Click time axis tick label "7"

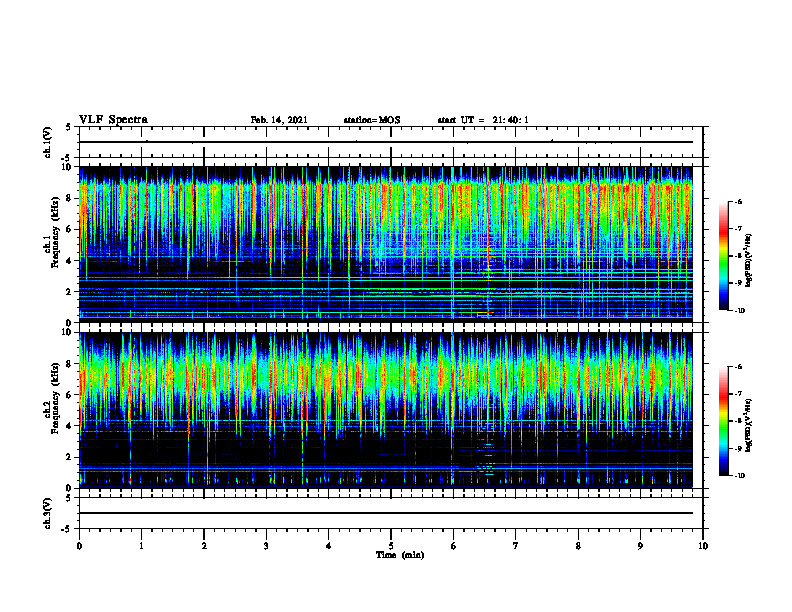(516, 546)
